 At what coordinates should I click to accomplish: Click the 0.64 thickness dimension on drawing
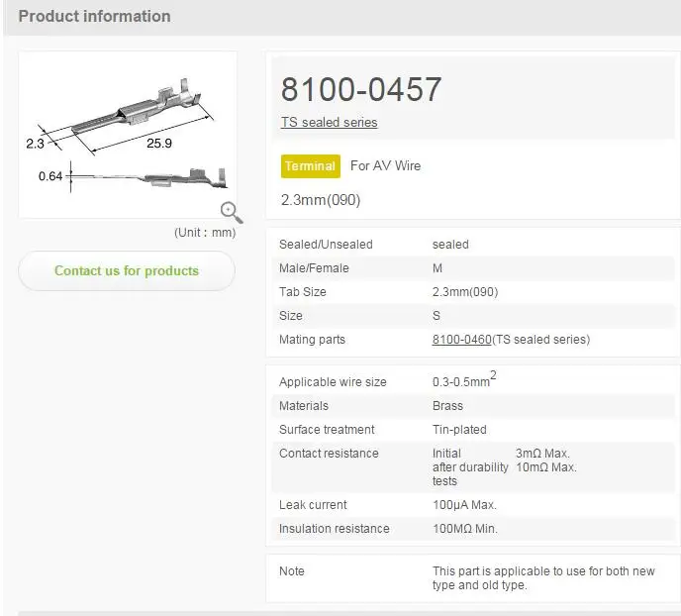pyautogui.click(x=50, y=176)
